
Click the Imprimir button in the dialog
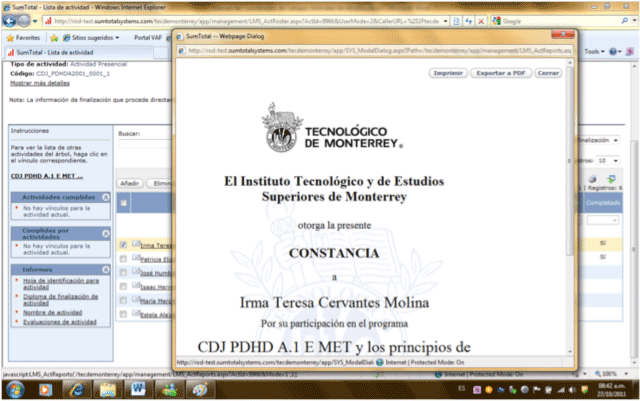click(x=448, y=73)
